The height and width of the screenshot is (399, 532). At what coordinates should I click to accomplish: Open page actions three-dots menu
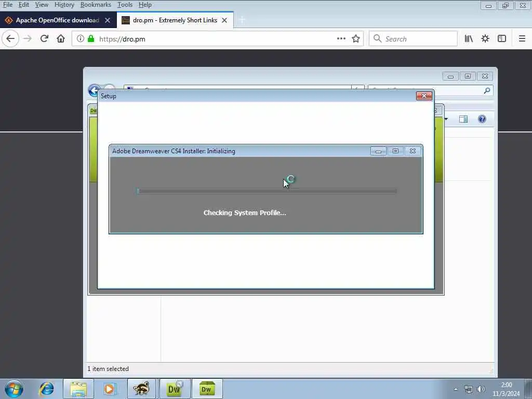(341, 38)
